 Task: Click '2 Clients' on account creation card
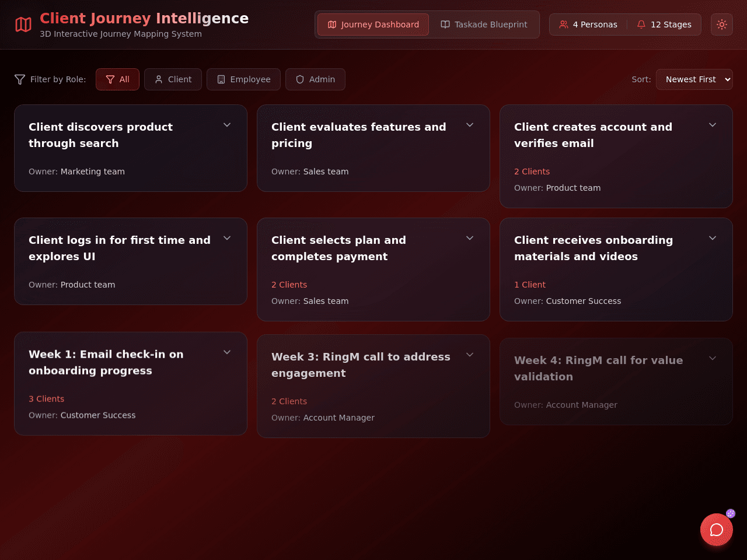point(532,171)
